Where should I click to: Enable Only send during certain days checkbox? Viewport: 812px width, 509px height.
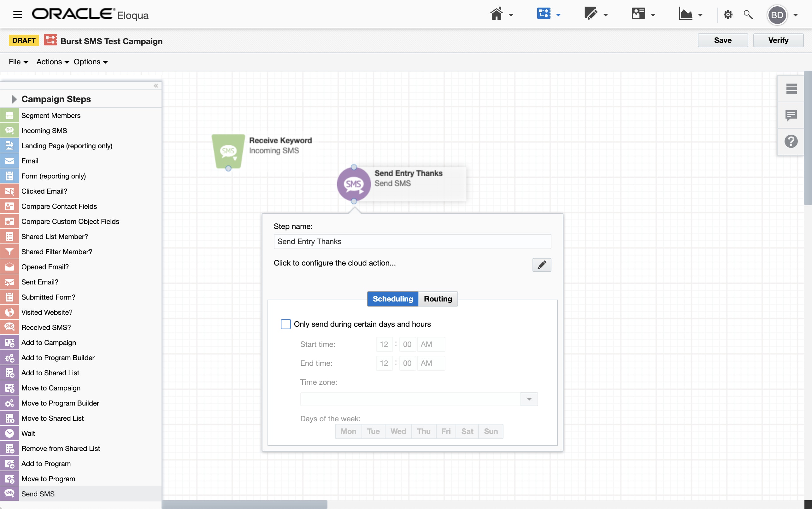pos(285,324)
